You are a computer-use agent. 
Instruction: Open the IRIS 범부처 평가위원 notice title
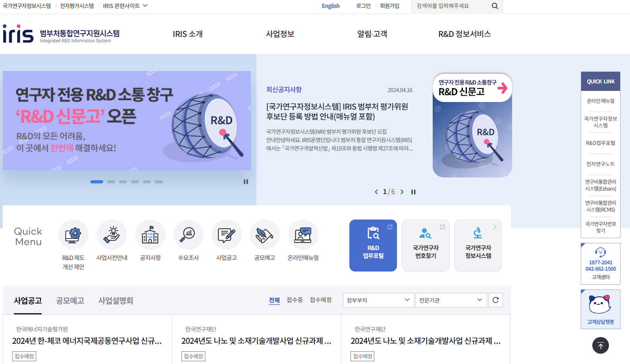pos(337,112)
